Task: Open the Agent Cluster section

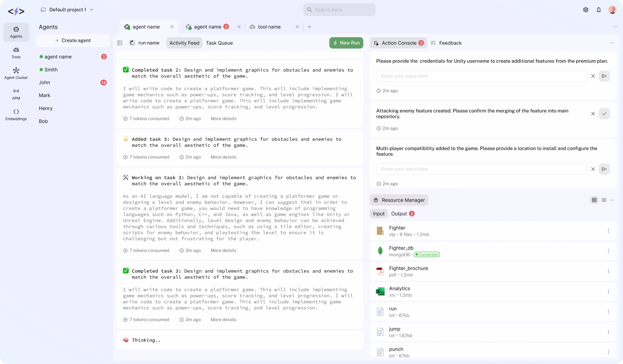Action: [x=16, y=73]
